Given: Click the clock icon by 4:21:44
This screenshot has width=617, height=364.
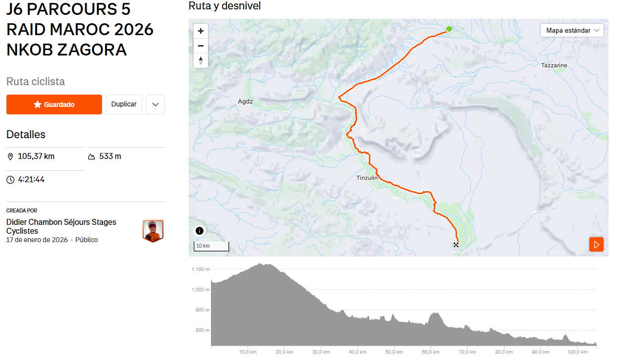Looking at the screenshot, I should [x=11, y=180].
